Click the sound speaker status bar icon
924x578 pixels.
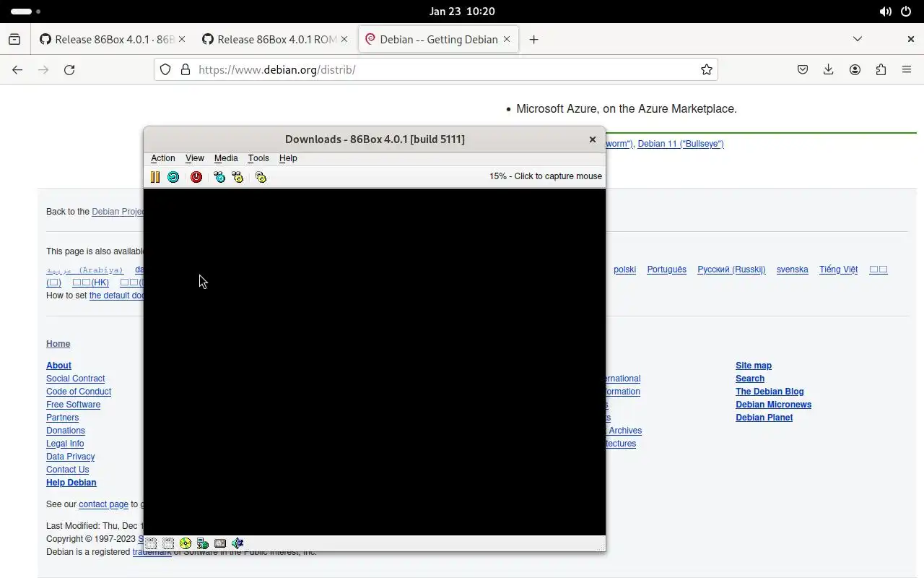(x=237, y=543)
